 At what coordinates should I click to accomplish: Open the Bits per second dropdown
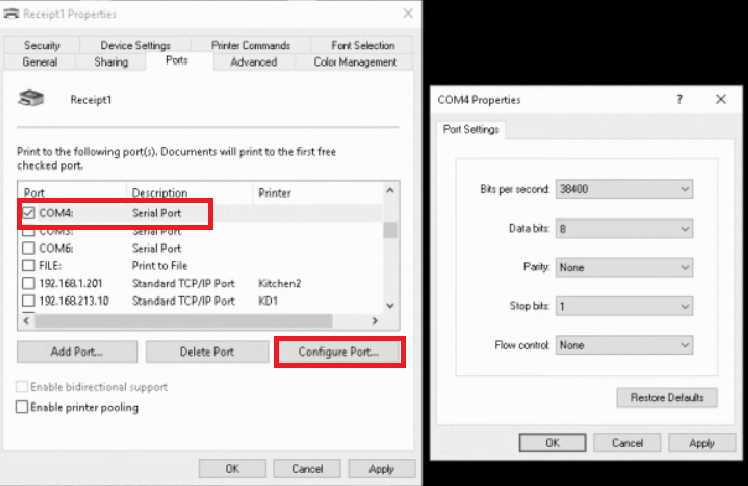[624, 189]
